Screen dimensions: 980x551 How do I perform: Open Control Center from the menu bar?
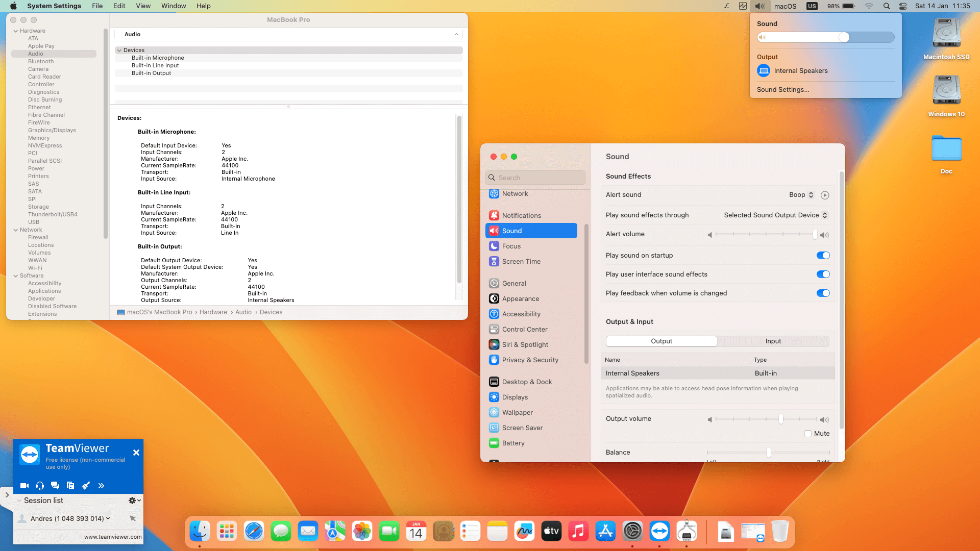tap(903, 6)
